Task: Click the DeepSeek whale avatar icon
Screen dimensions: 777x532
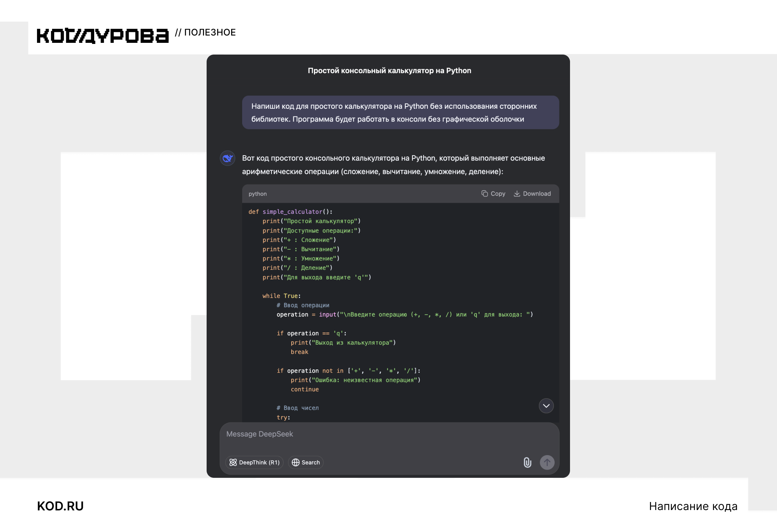Action: tap(227, 158)
